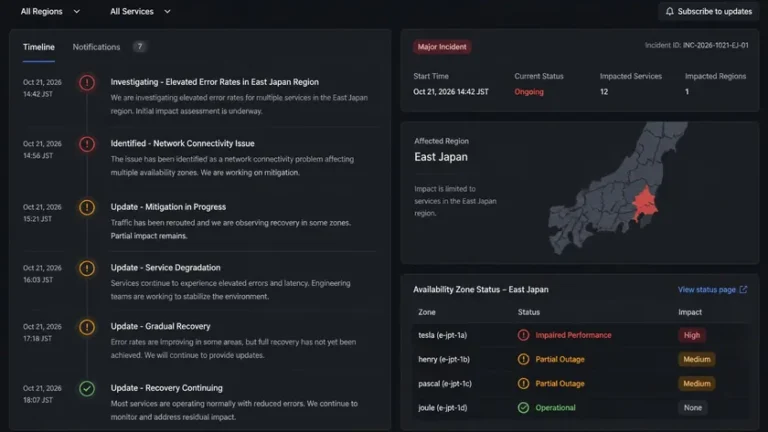Select 'Update - Service Degradation' title
The image size is (768, 432).
(x=166, y=267)
